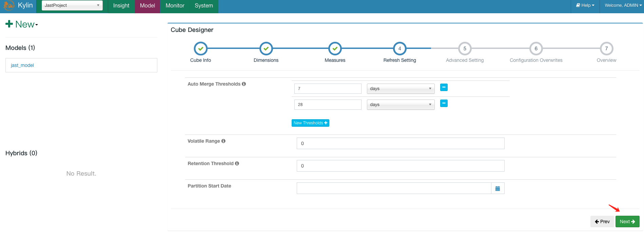
Task: Click the Configuration Overwrites step label
Action: pos(536,60)
